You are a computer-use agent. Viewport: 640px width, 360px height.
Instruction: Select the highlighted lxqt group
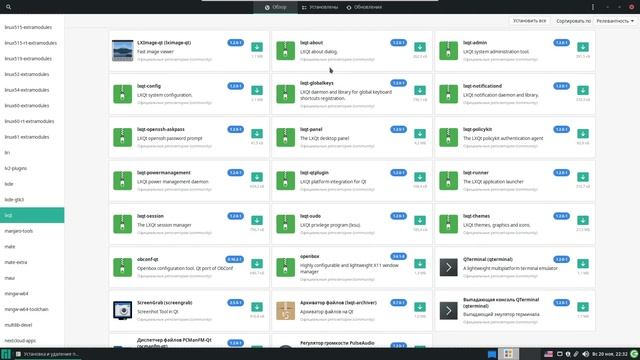(32, 215)
